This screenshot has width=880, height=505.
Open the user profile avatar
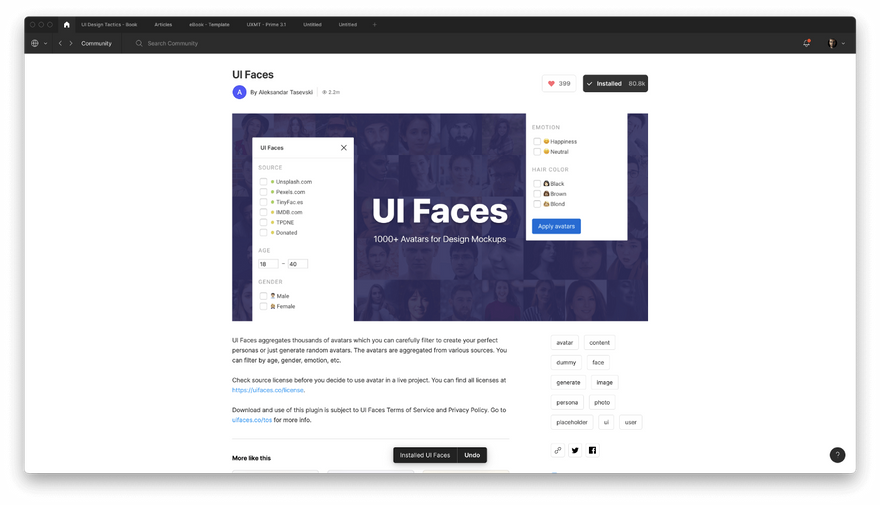point(832,43)
